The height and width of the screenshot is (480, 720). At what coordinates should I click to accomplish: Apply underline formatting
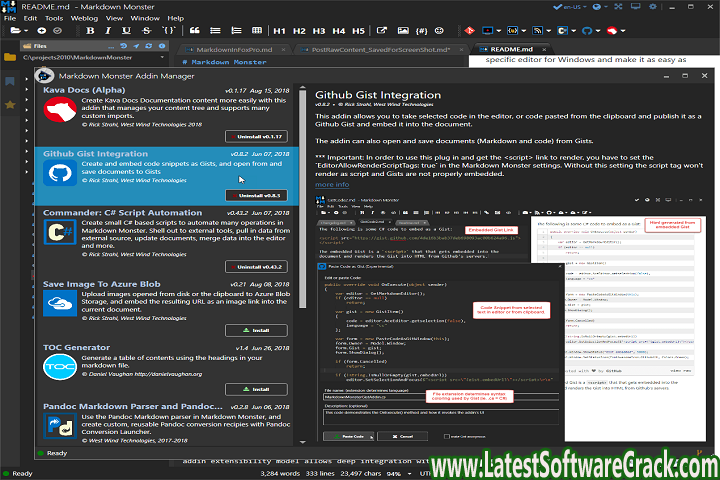126,31
